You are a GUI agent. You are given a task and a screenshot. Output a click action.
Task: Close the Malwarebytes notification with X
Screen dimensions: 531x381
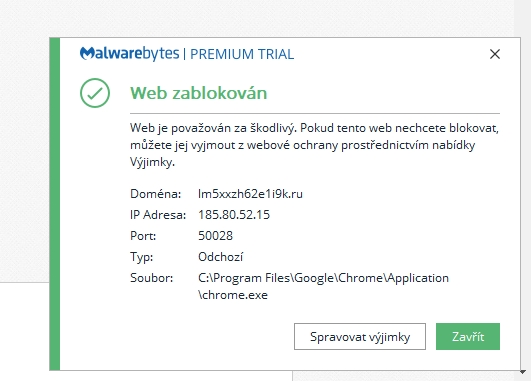point(495,54)
